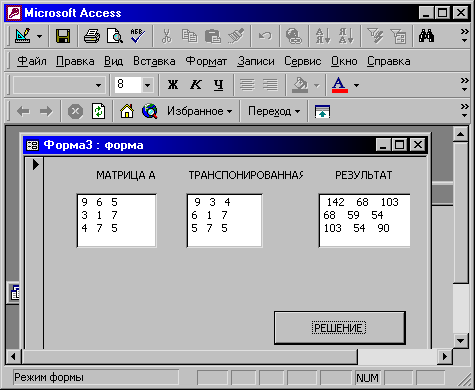Sort ascending with the A-Я icon
Image resolution: width=475 pixels, height=390 pixels.
tap(323, 36)
